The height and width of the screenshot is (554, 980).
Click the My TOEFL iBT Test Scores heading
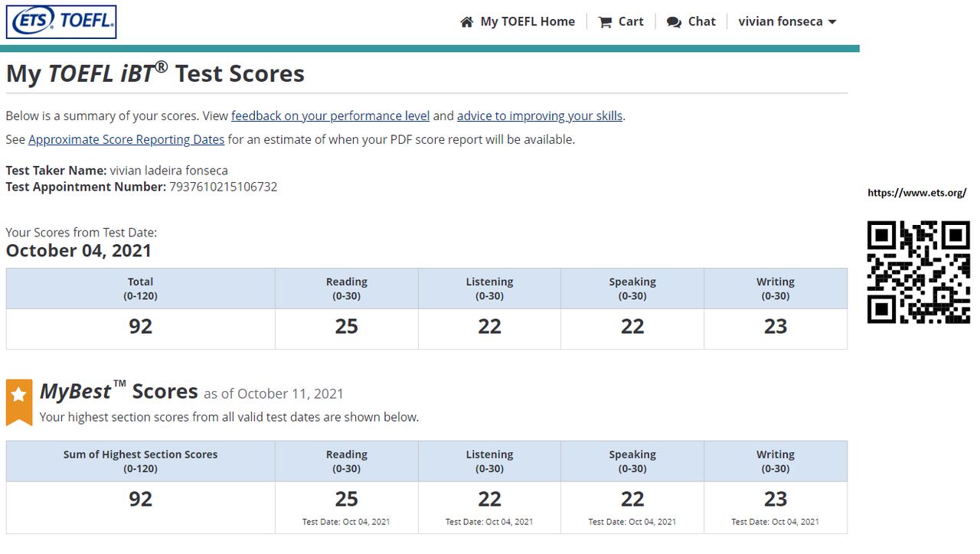(x=155, y=73)
